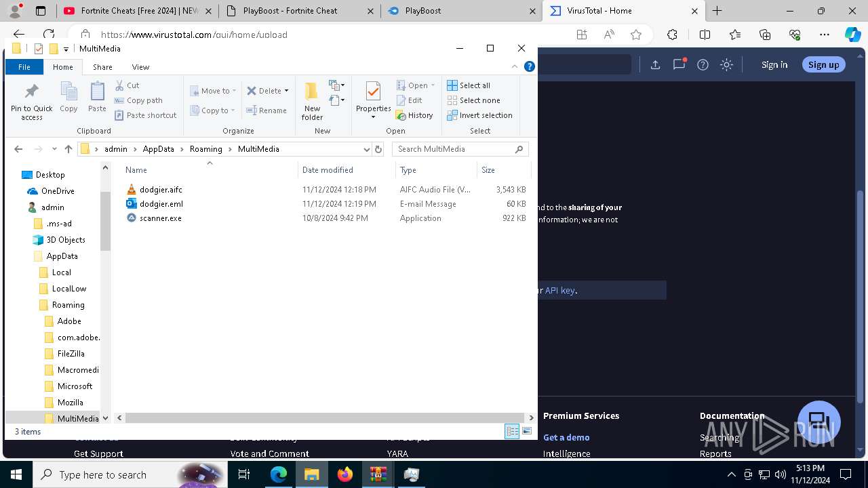Open recent locations dropdown arrow
Screen dimensions: 868x488
pos(54,149)
